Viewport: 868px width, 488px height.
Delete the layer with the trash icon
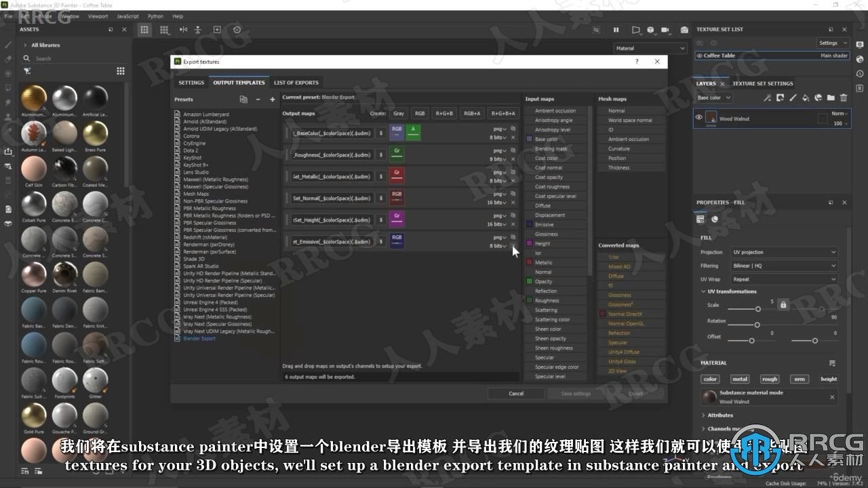844,98
